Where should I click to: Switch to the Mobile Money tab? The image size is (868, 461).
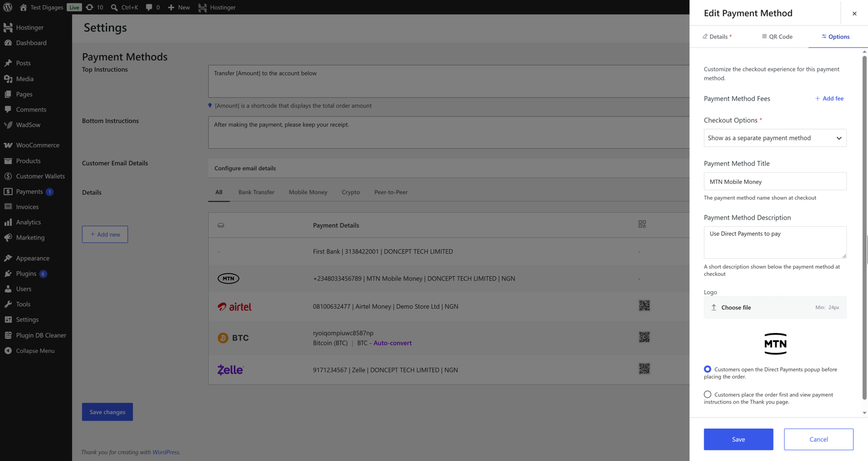coord(308,192)
